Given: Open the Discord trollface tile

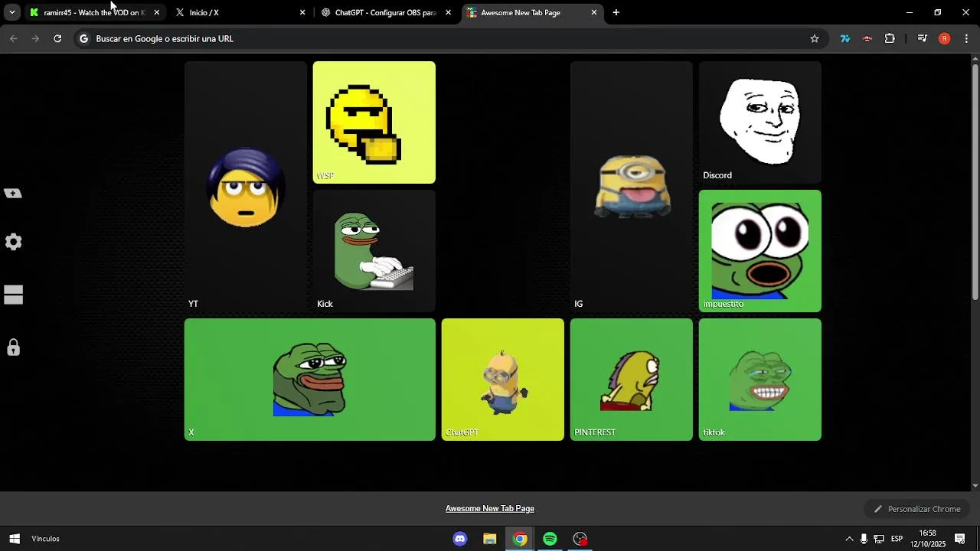Looking at the screenshot, I should (x=759, y=122).
